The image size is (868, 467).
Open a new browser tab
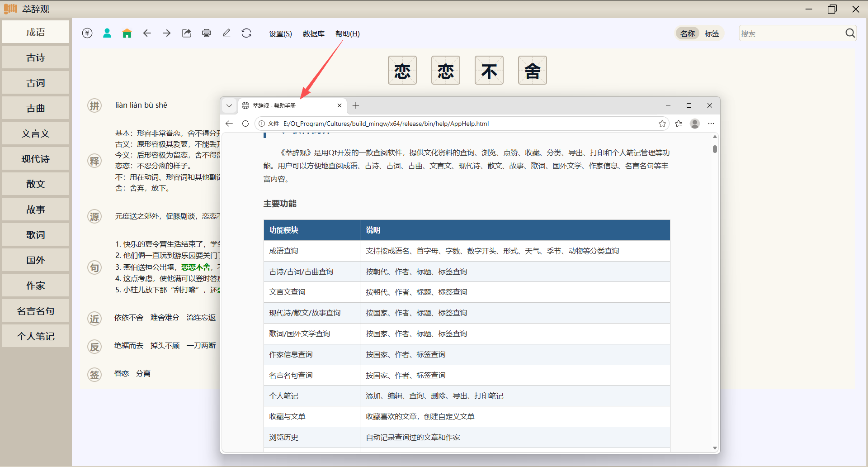356,105
